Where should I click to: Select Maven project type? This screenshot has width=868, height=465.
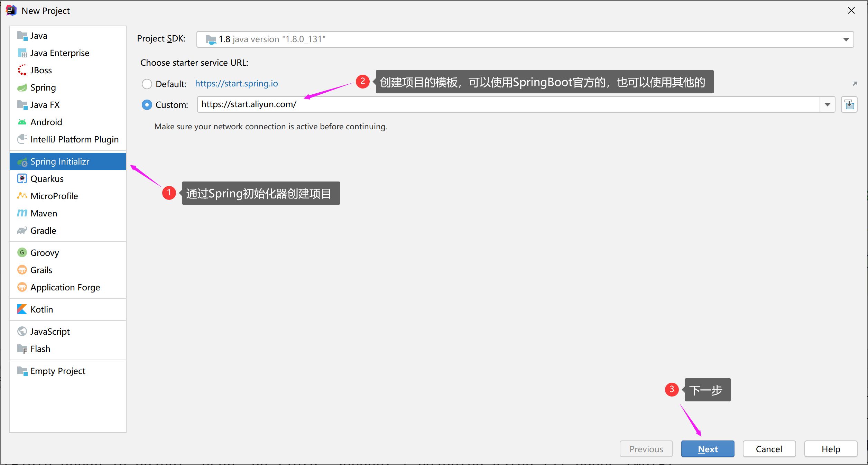coord(68,213)
